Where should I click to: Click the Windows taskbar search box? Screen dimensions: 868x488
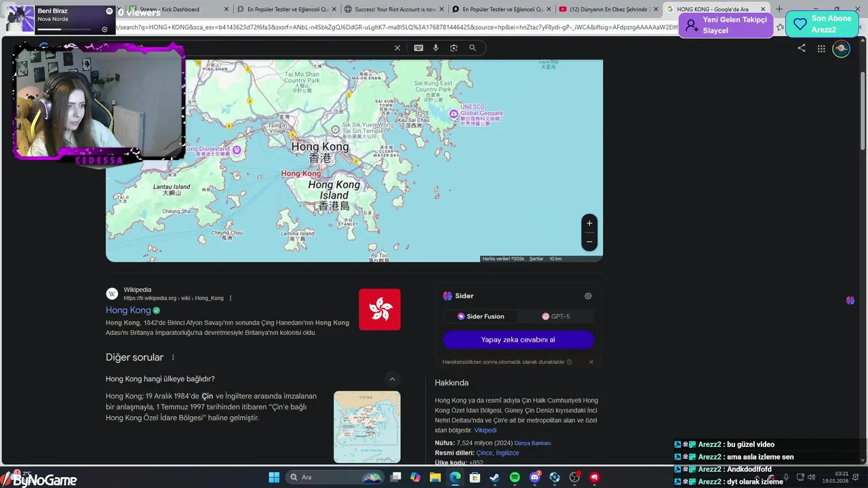(x=336, y=477)
